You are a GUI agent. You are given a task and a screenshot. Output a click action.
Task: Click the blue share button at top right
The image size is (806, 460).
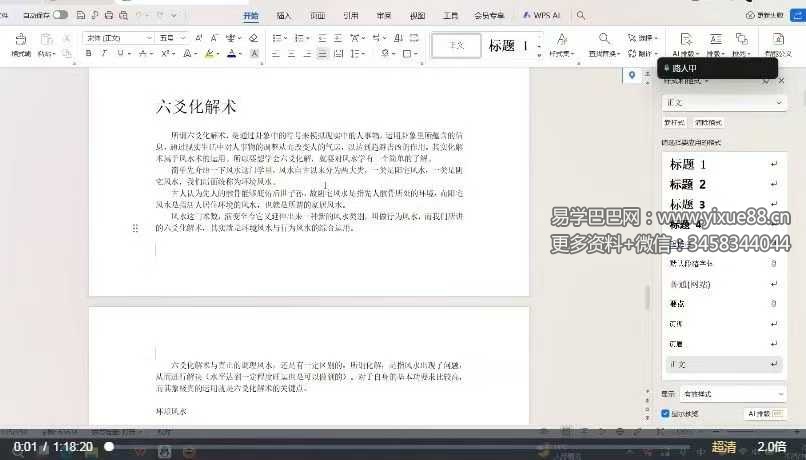[799, 15]
